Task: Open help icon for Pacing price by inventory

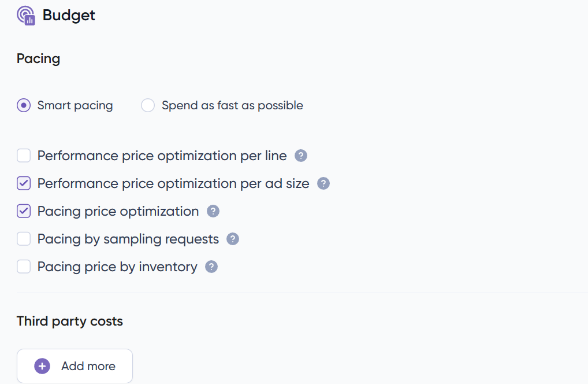Action: 211,267
